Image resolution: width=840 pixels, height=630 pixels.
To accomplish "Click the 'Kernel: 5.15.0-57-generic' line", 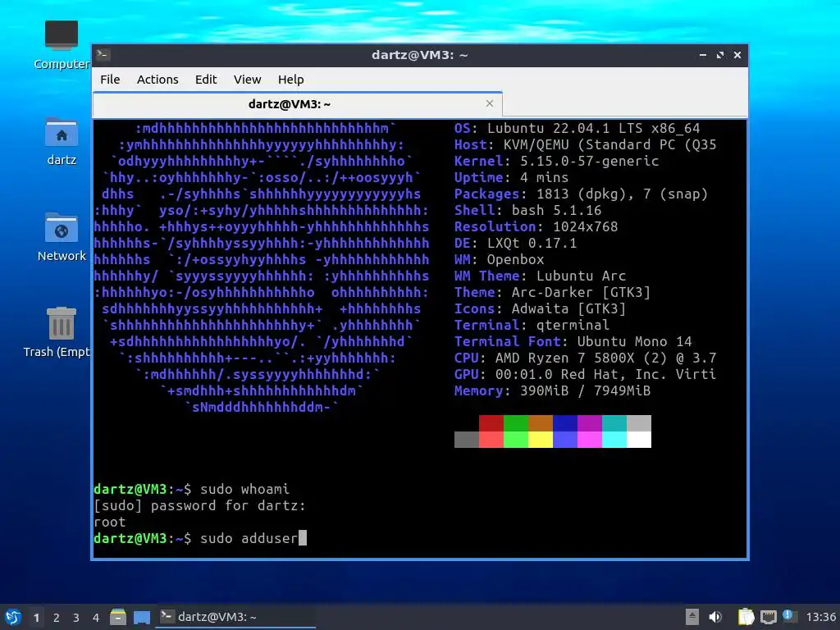I will click(556, 162).
